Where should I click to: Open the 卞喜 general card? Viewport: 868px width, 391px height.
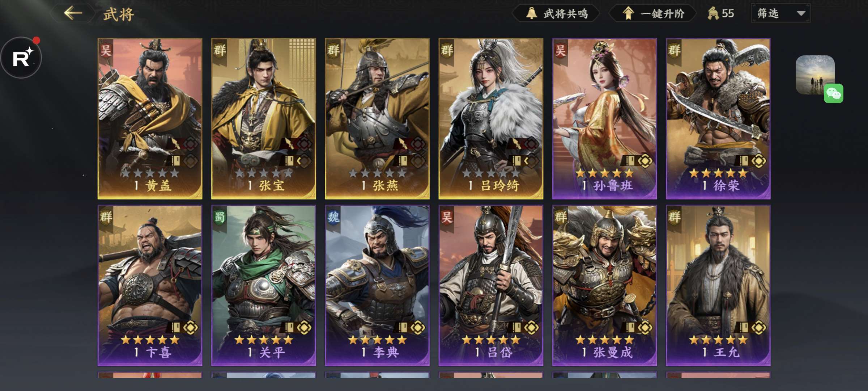tap(150, 286)
